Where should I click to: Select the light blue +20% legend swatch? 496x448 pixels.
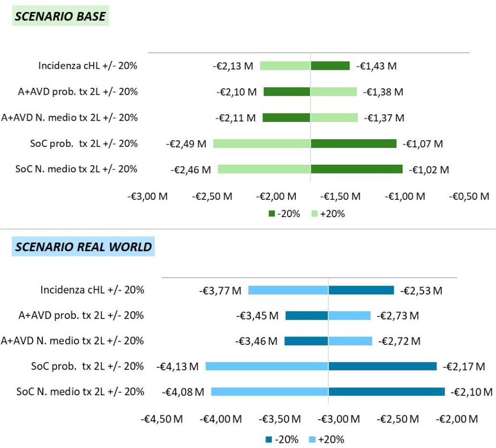313,439
